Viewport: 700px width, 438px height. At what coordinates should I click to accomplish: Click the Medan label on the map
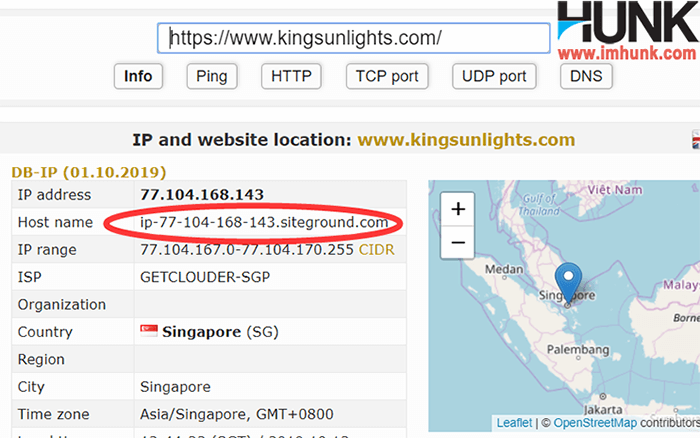[x=504, y=269]
